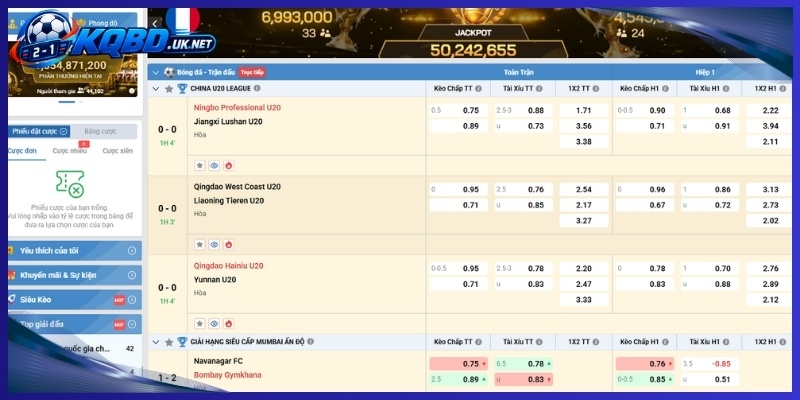Click the Khuyến mãi & Sự kiện gift icon
This screenshot has width=800, height=400.
click(11, 275)
